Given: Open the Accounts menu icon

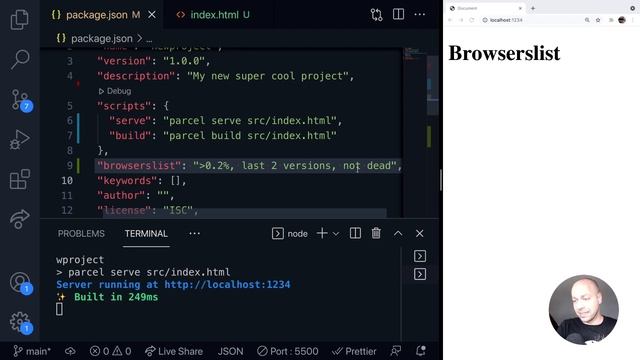Looking at the screenshot, I should (x=20, y=282).
